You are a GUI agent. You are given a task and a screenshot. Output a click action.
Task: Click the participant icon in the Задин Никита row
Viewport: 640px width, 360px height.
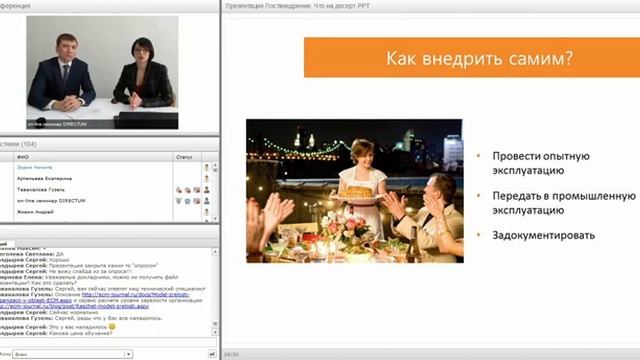click(x=207, y=167)
